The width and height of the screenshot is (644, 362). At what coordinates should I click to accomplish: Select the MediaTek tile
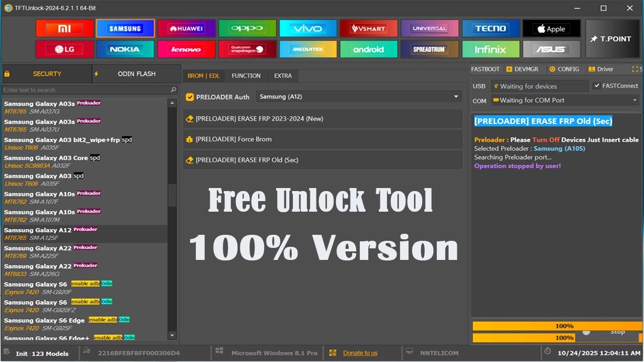point(308,49)
